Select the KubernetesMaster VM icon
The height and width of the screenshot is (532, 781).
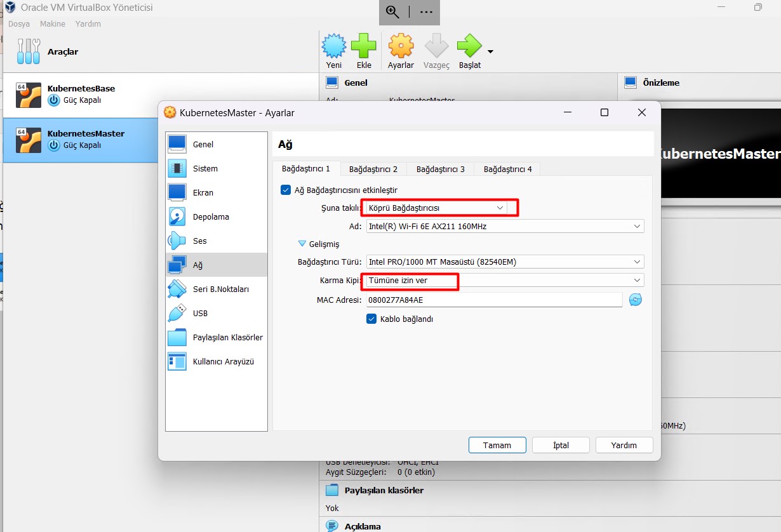tap(29, 140)
